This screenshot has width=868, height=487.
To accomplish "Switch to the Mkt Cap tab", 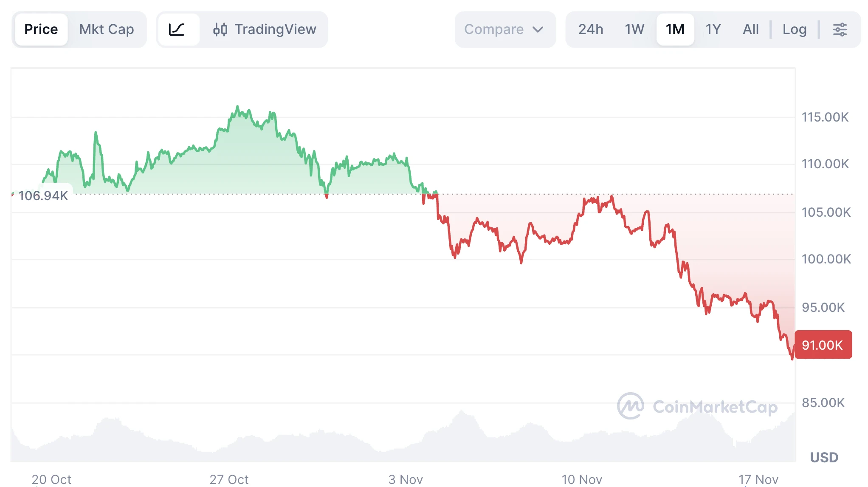I will pyautogui.click(x=107, y=29).
